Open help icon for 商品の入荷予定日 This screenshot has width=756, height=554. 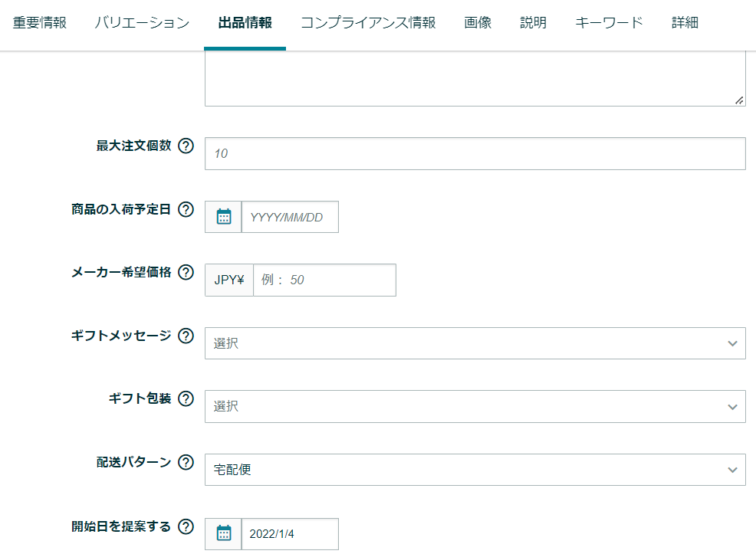186,209
